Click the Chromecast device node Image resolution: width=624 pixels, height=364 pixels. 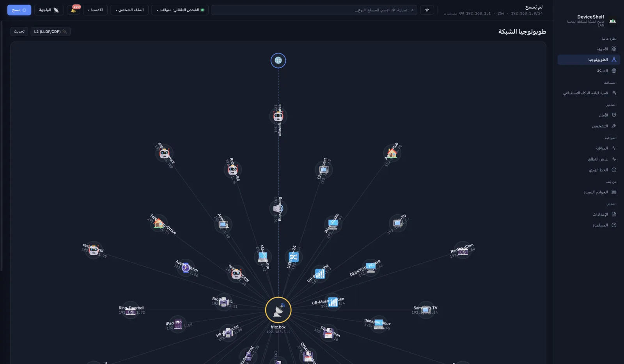pos(324,170)
